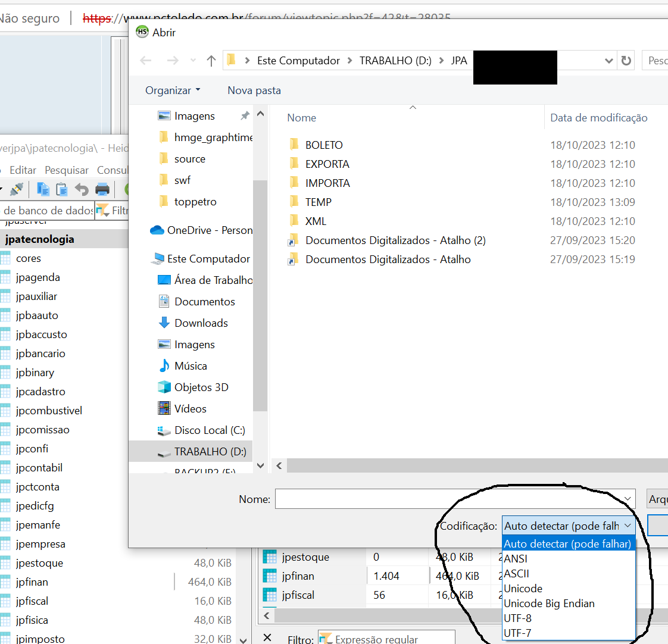Open Área de Trabalho in sidebar
This screenshot has height=644, width=668.
[x=213, y=280]
